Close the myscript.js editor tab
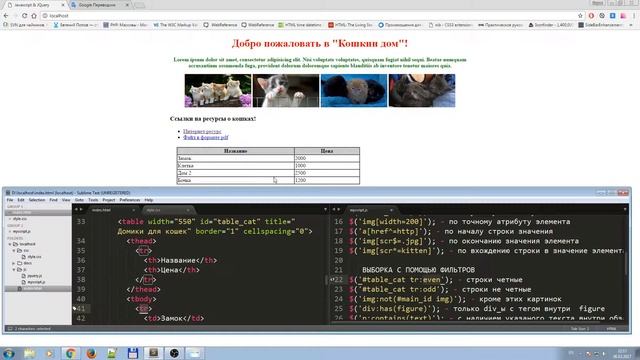 click(391, 210)
